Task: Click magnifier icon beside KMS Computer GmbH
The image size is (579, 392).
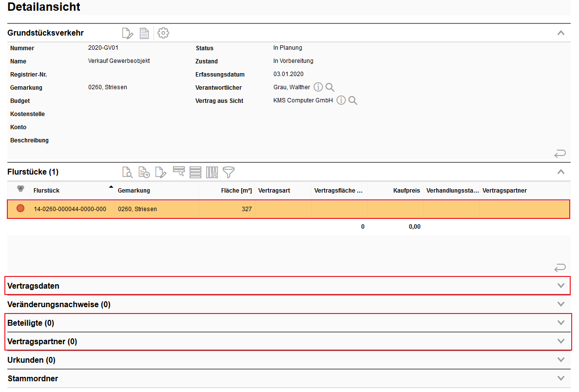Action: [353, 100]
